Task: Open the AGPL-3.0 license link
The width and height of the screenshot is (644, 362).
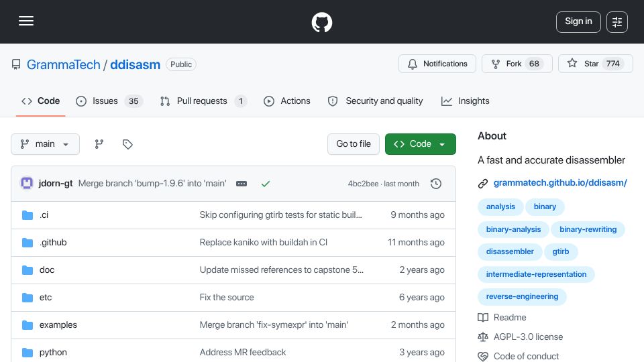Action: pyautogui.click(x=528, y=337)
